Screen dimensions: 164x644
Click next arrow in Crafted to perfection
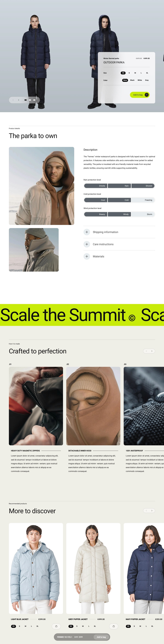pos(152,351)
